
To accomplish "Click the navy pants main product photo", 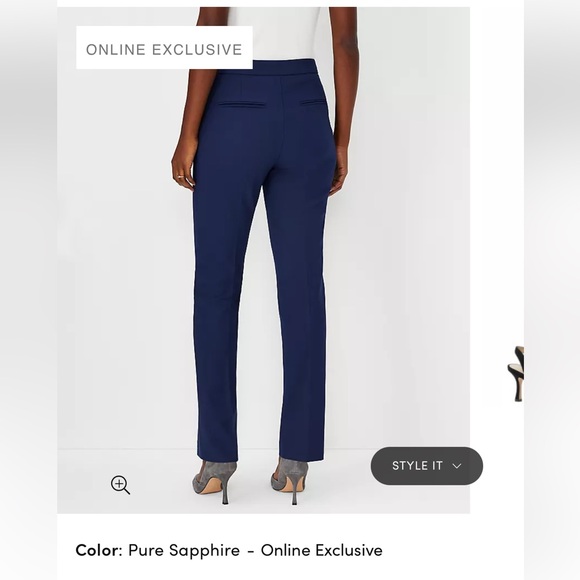I will pos(263,260).
